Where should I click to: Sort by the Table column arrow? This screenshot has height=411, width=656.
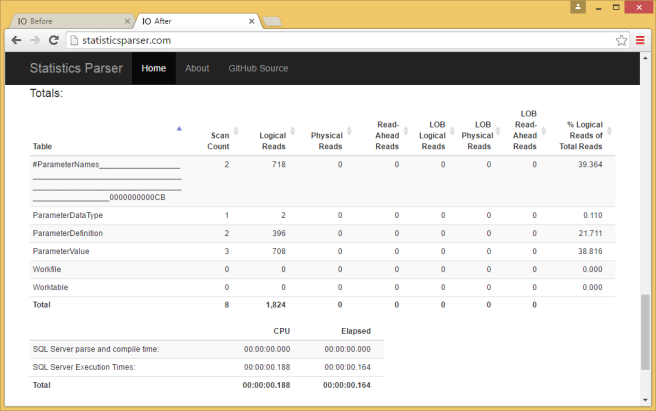[179, 129]
